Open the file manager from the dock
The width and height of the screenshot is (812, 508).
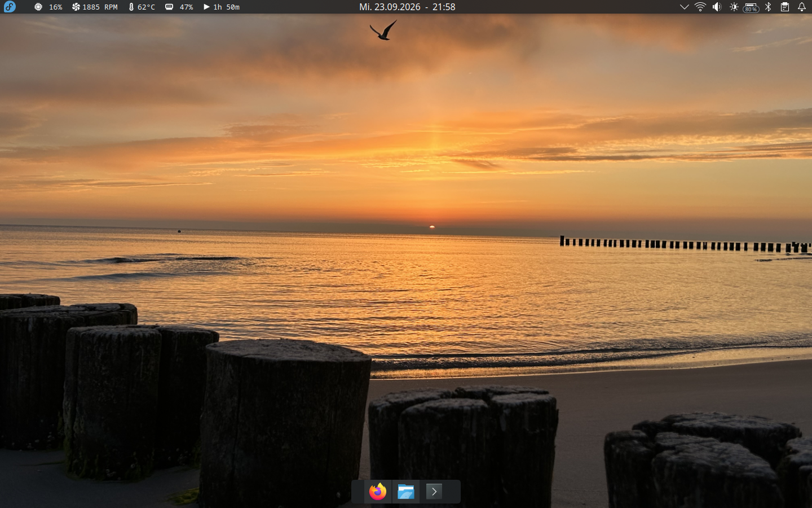click(406, 492)
